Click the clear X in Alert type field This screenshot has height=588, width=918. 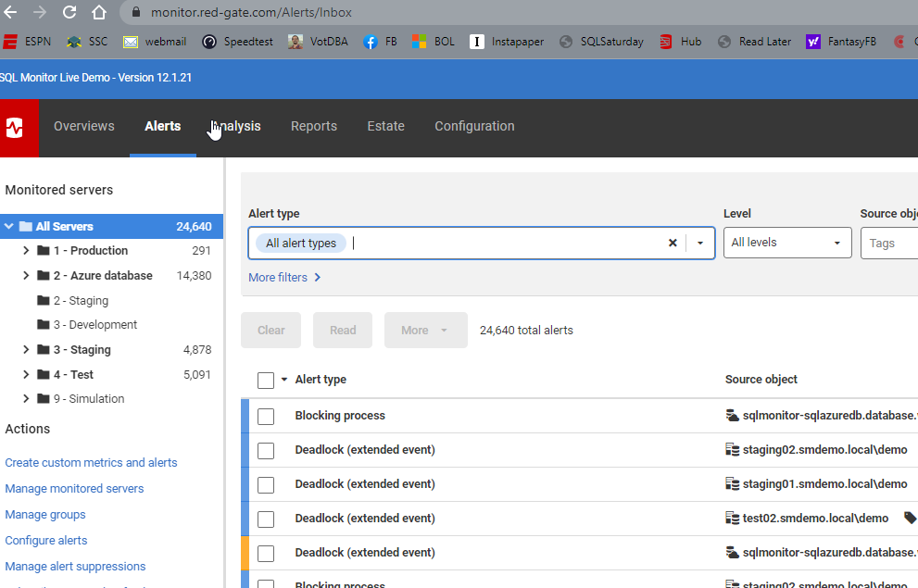click(673, 244)
